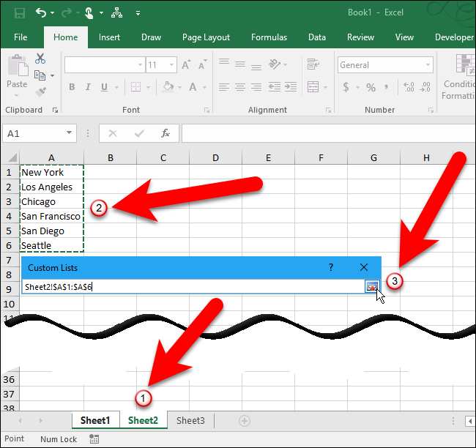Click the Fill Color bucket swatch
The width and height of the screenshot is (476, 448).
(168, 87)
